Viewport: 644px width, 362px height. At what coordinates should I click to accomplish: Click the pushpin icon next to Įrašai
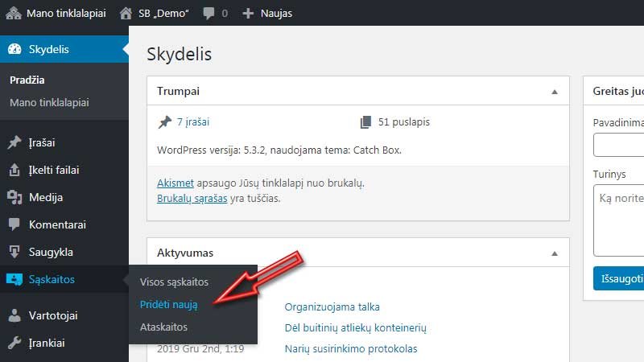coord(14,142)
